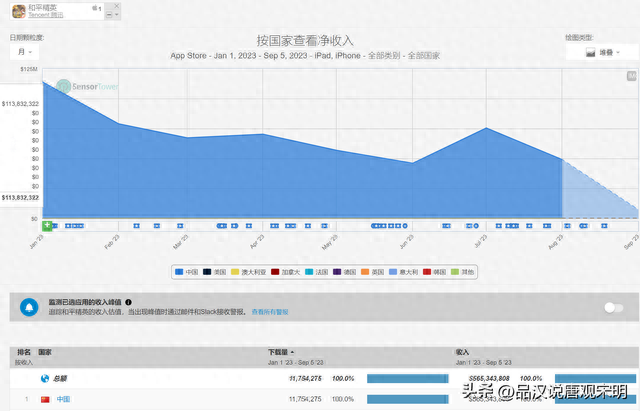The width and height of the screenshot is (640, 411).
Task: Click the Feb '23 x-axis label
Action: [112, 242]
